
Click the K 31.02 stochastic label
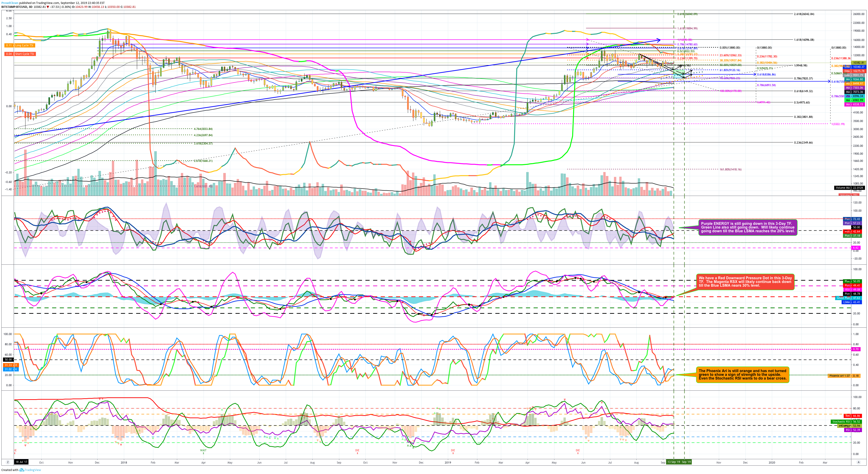point(11,370)
